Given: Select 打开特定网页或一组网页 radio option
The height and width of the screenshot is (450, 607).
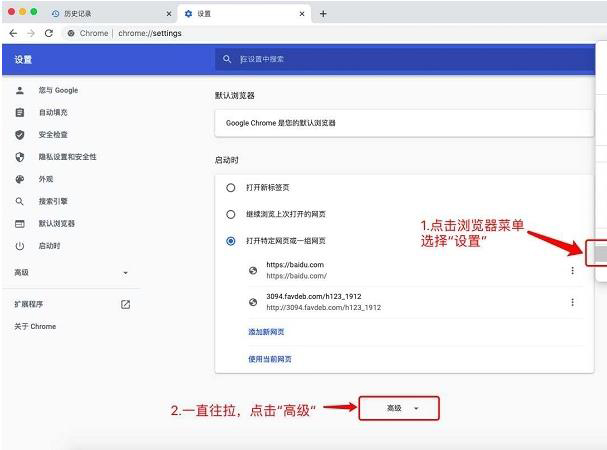Looking at the screenshot, I should [231, 241].
